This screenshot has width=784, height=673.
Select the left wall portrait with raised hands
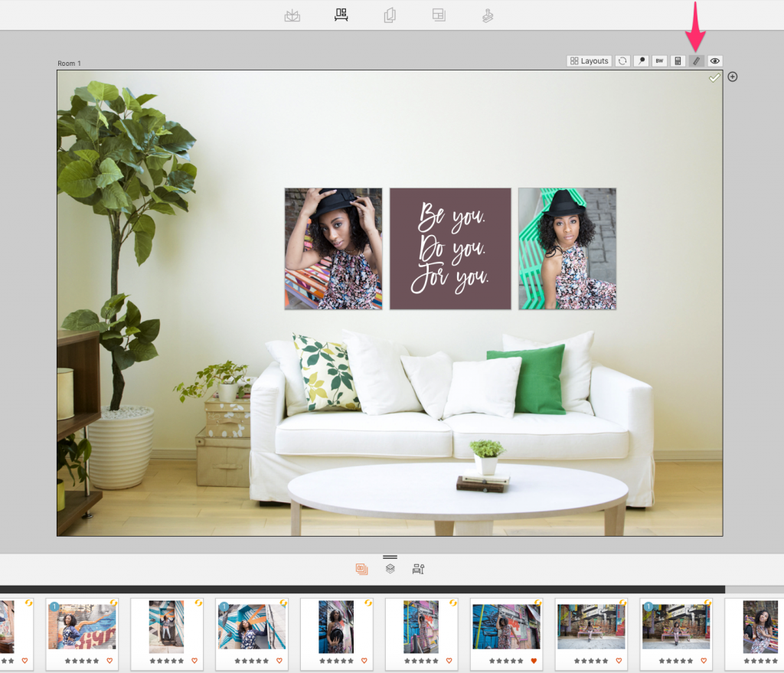pos(334,249)
